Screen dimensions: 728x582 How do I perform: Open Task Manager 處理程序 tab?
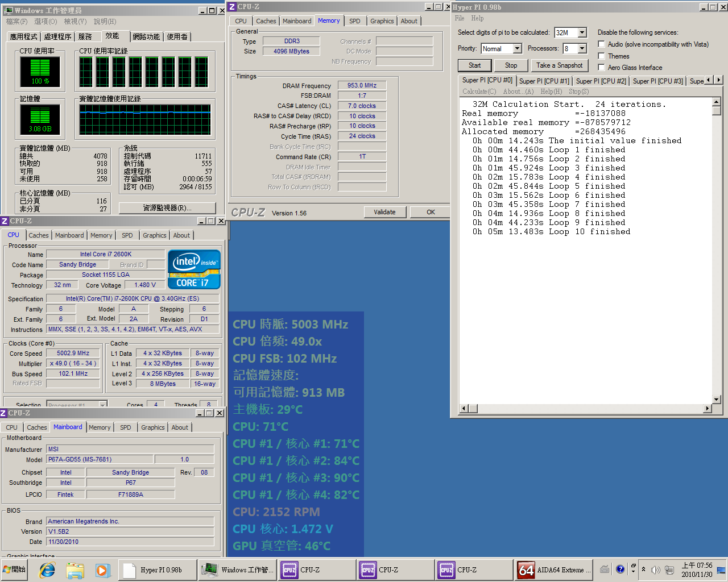point(58,36)
